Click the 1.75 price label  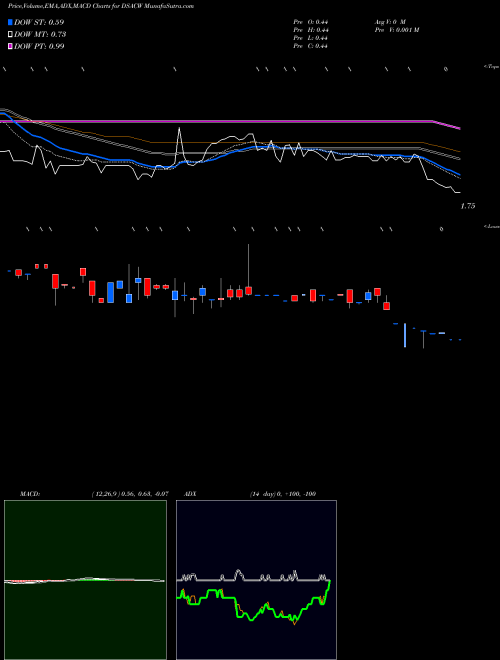[468, 206]
